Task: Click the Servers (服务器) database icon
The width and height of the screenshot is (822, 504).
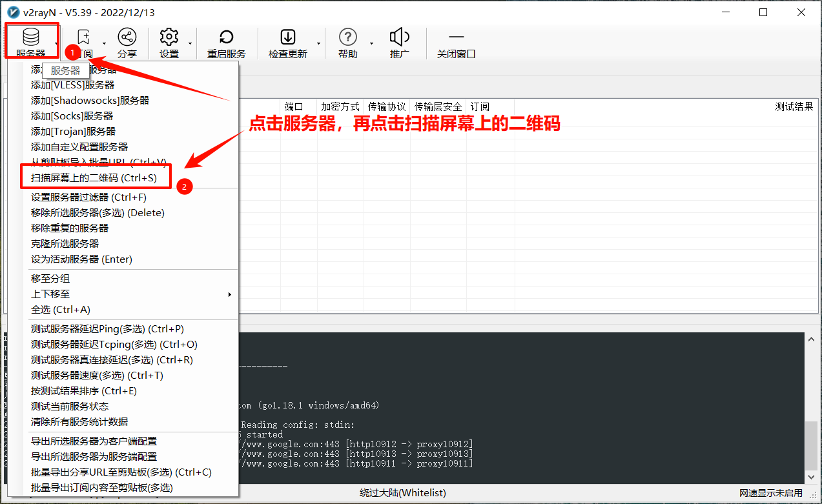Action: (30, 37)
